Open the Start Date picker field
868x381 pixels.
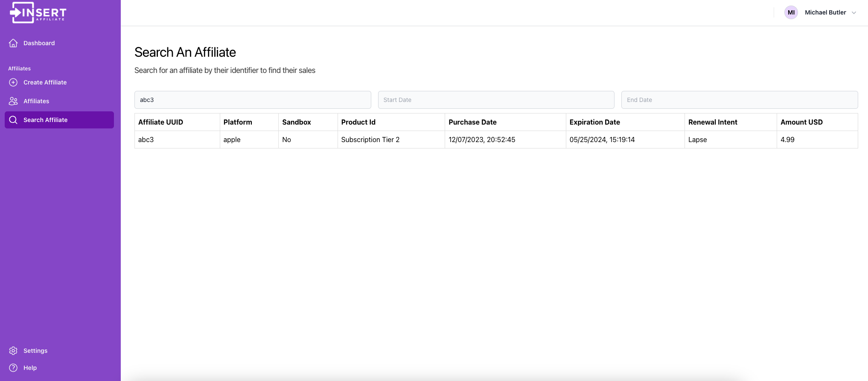496,100
